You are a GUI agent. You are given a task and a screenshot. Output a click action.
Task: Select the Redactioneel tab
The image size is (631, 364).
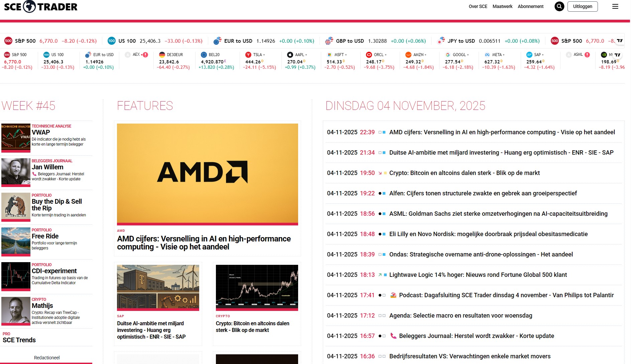pos(47,358)
